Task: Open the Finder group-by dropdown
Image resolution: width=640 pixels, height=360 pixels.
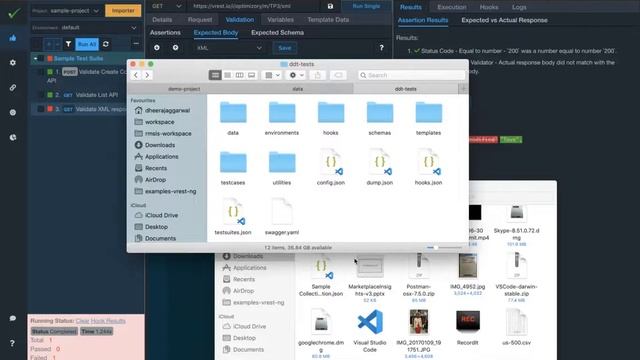Action: [x=272, y=75]
